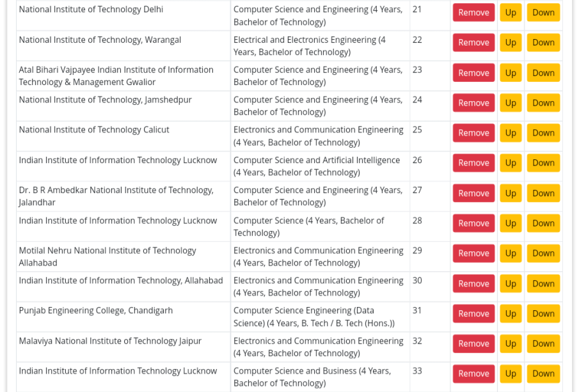Remove Dr. B R Ambedkar NIT Jalandhar choice

pyautogui.click(x=473, y=193)
